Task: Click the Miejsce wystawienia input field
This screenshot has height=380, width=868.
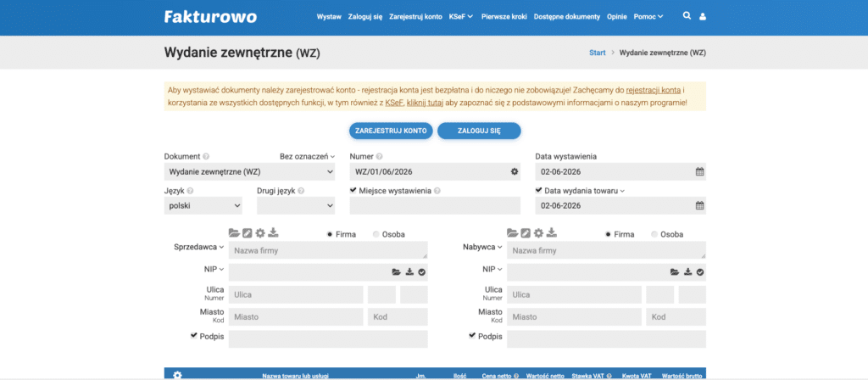Action: (435, 205)
